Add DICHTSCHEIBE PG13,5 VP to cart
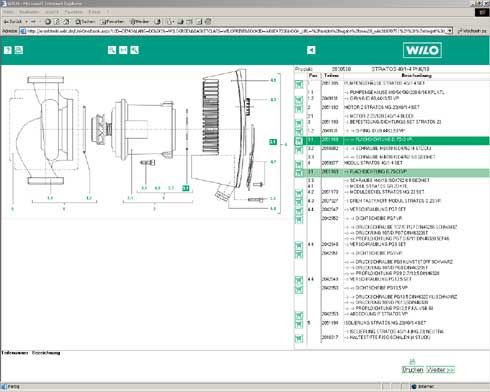 (x=299, y=289)
